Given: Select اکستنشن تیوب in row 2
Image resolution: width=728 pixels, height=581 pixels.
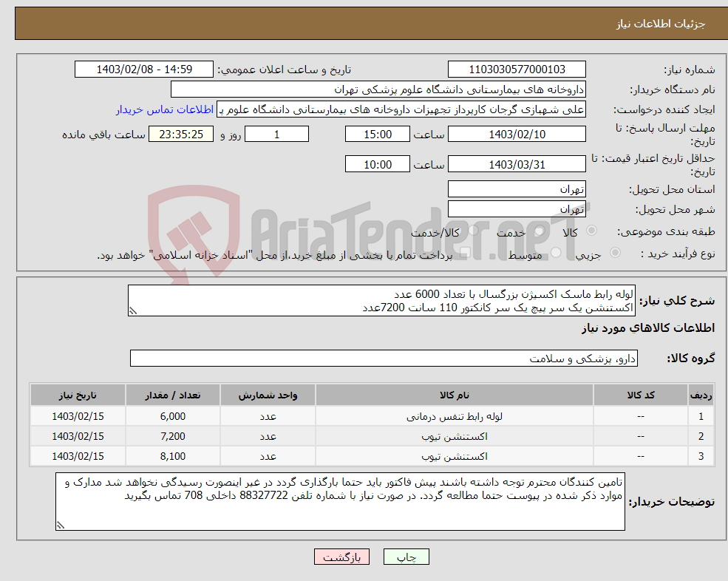Looking at the screenshot, I should pyautogui.click(x=455, y=437).
